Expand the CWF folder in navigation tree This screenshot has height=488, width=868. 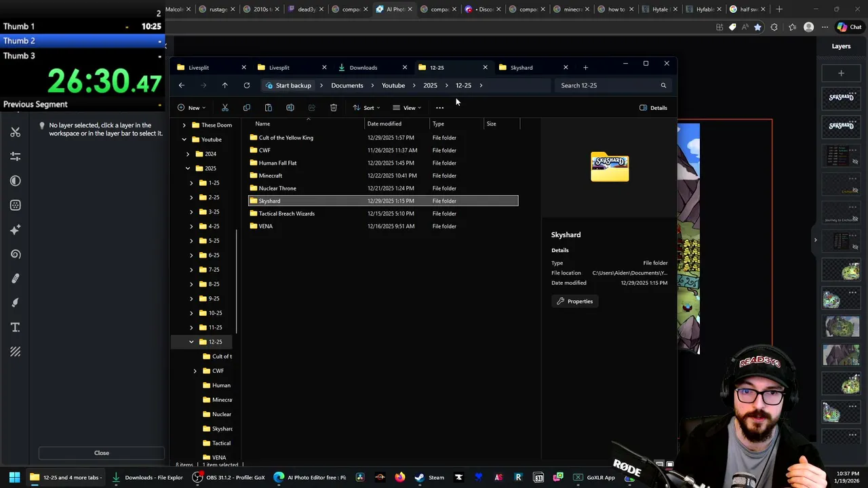click(195, 371)
